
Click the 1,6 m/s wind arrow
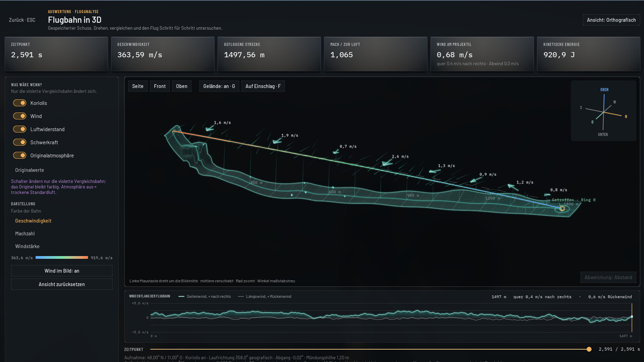tap(210, 129)
